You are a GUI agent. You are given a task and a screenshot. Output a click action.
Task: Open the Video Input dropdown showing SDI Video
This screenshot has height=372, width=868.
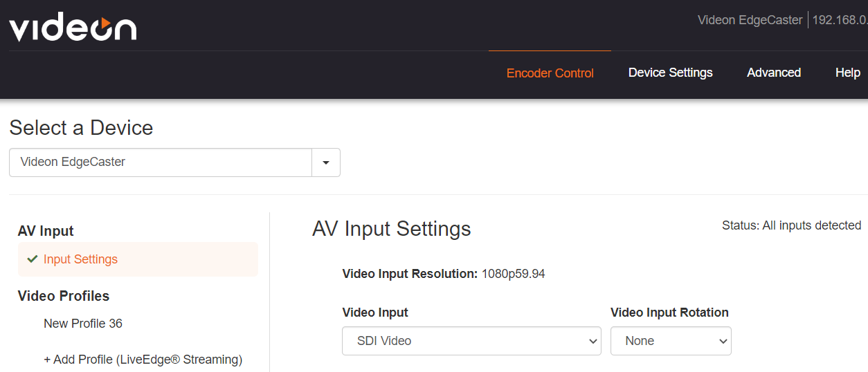[471, 341]
